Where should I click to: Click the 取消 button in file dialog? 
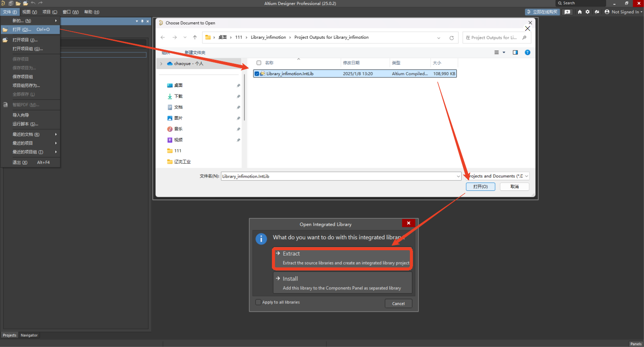click(514, 186)
